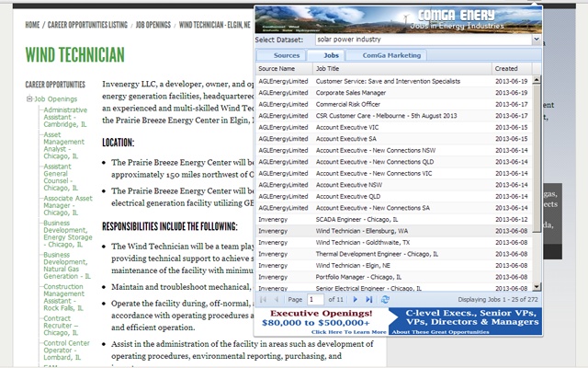This screenshot has width=588, height=368.
Task: Select Account Executive - New Connections SA row
Action: click(394, 208)
